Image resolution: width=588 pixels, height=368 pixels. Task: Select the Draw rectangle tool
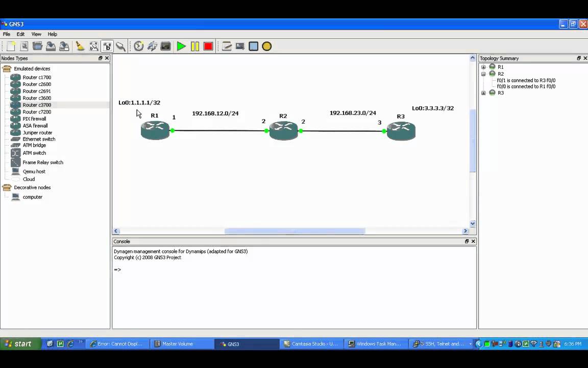[254, 46]
